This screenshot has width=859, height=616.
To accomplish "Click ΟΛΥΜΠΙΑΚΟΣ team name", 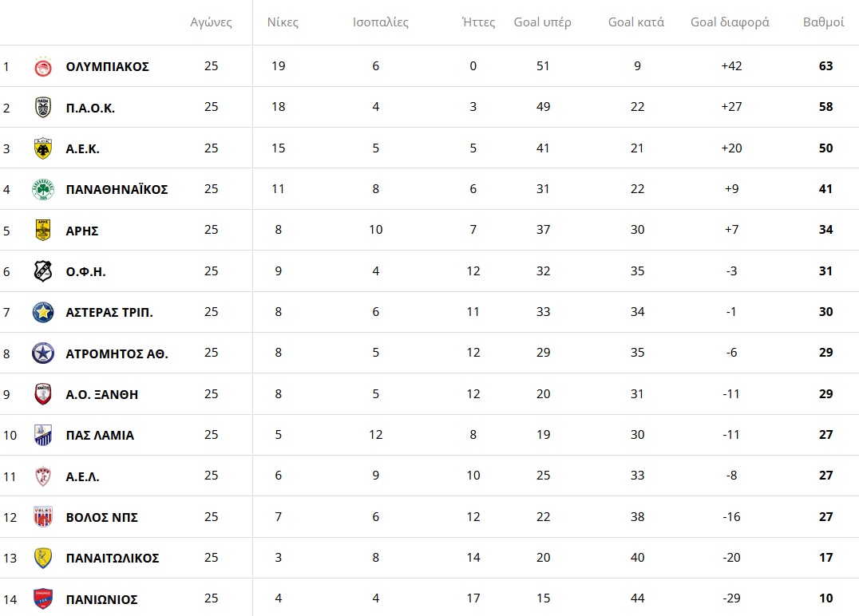I will pos(107,67).
